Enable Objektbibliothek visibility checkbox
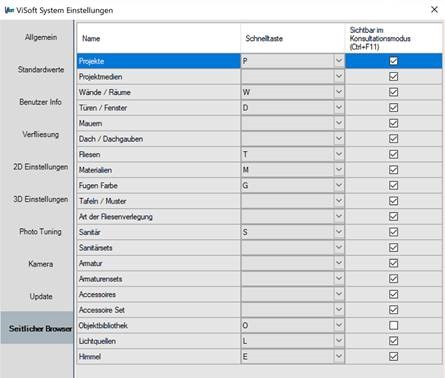The width and height of the screenshot is (445, 378). 393,325
